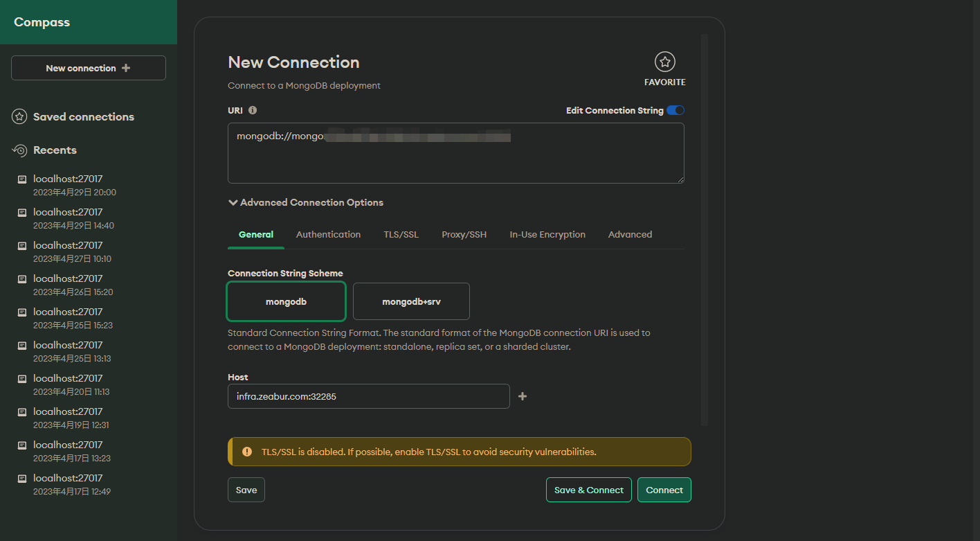The width and height of the screenshot is (980, 541).
Task: Click connection icon for 2023年4月20日 11:13 entry
Action: click(22, 379)
